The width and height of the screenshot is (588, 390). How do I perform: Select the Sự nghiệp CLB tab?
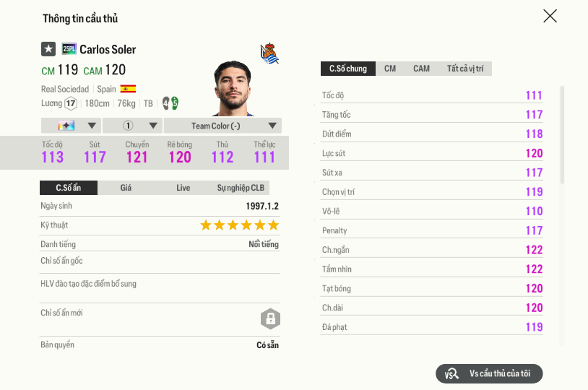[x=241, y=188]
